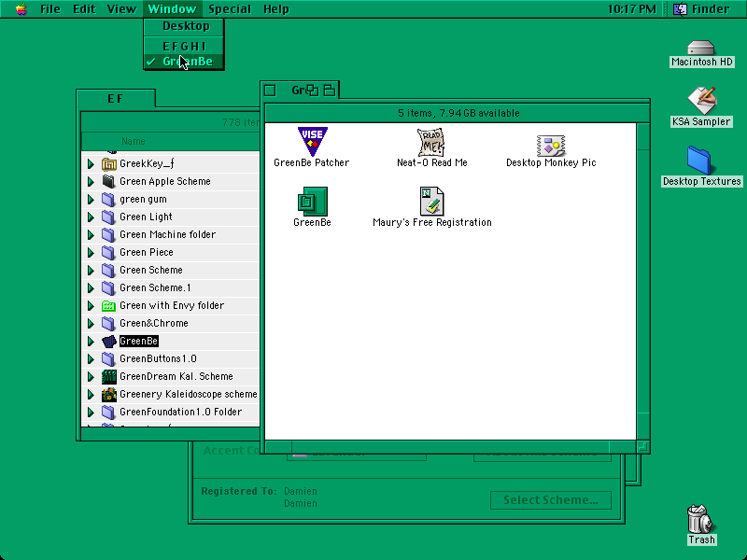Viewport: 747px width, 560px height.
Task: Expand the GreekKey_f folder triangle
Action: tap(91, 164)
